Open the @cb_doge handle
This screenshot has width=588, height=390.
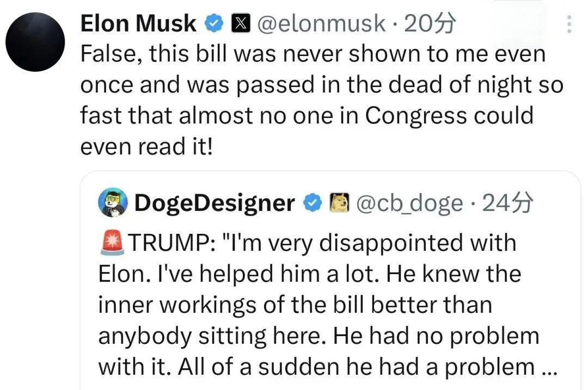[x=409, y=203]
